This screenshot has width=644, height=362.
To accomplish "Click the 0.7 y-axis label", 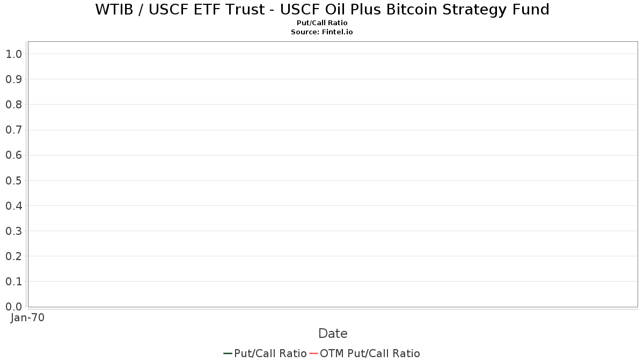I will point(13,130).
